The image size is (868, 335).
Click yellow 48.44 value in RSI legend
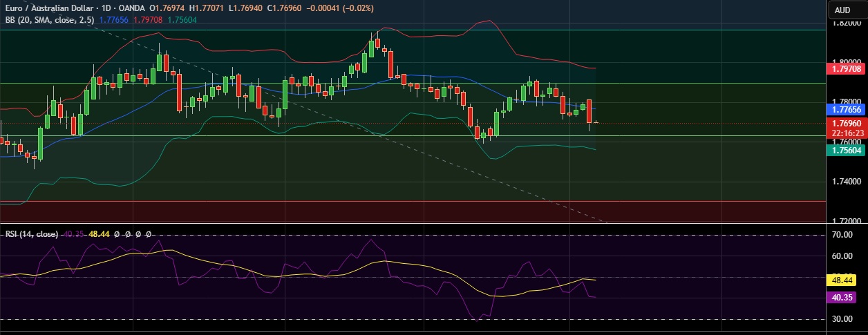(100, 235)
